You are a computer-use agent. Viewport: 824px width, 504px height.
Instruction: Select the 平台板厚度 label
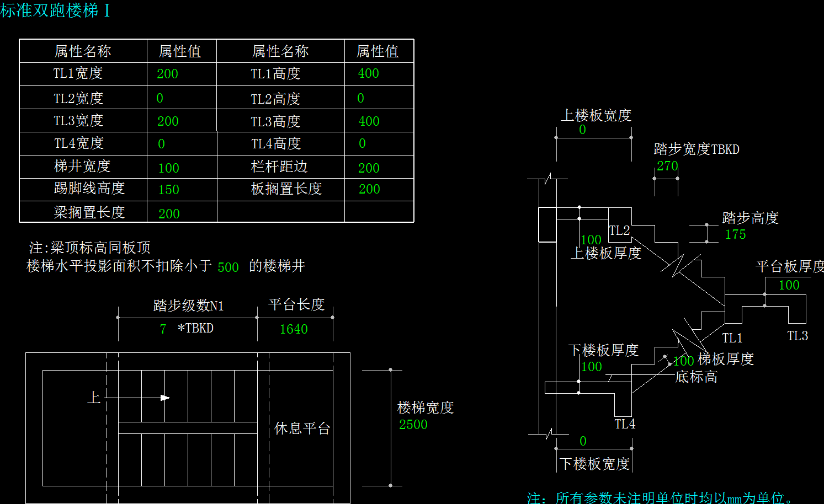790,267
